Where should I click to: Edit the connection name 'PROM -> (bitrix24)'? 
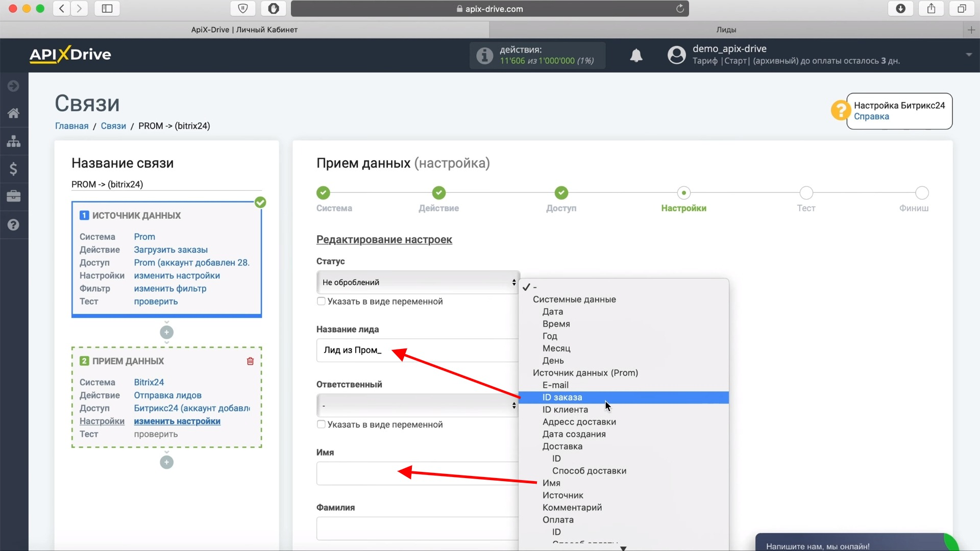pos(166,185)
